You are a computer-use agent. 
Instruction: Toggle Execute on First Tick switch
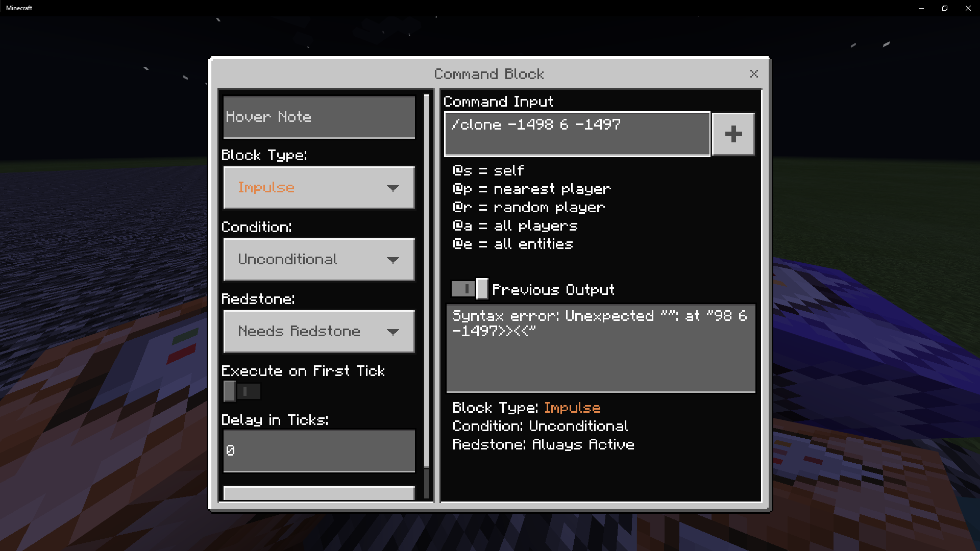[242, 391]
